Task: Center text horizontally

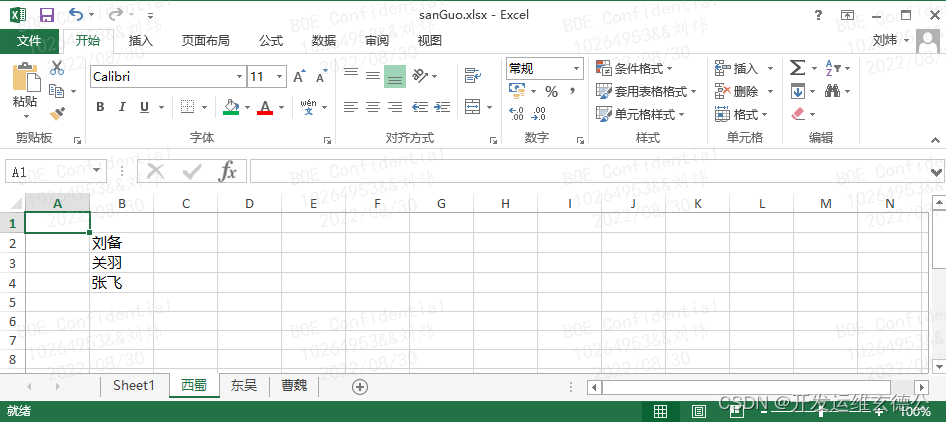Action: pyautogui.click(x=373, y=107)
